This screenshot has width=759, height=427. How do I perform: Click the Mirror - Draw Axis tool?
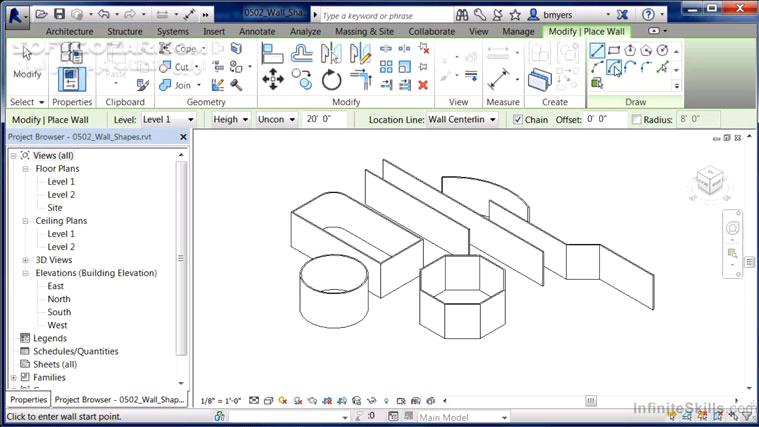pyautogui.click(x=360, y=53)
